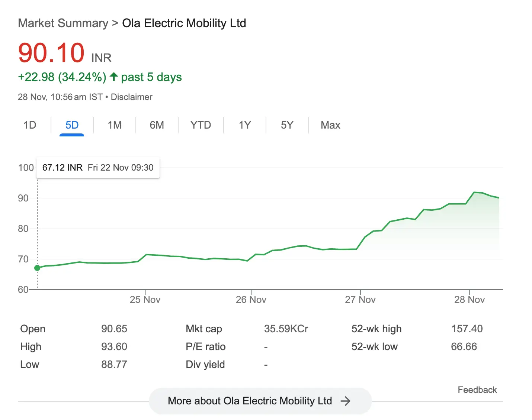532x420 pixels.
Task: Click the 52-wk low label
Action: 375,347
